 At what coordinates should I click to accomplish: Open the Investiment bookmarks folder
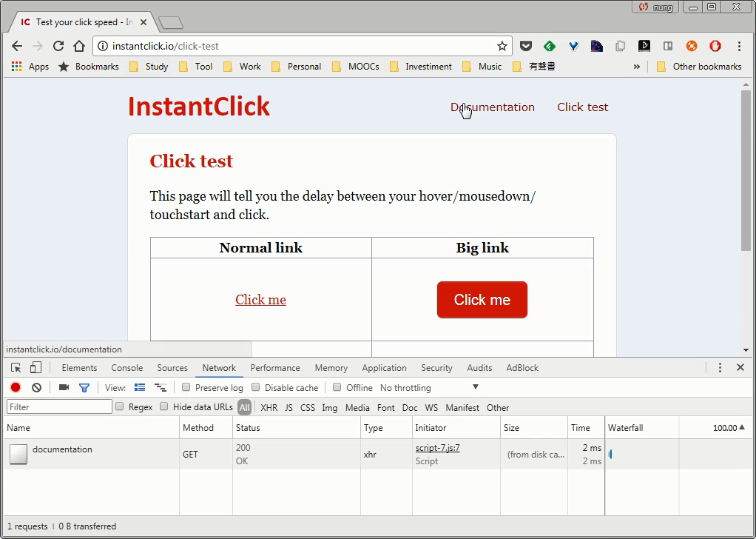point(420,67)
